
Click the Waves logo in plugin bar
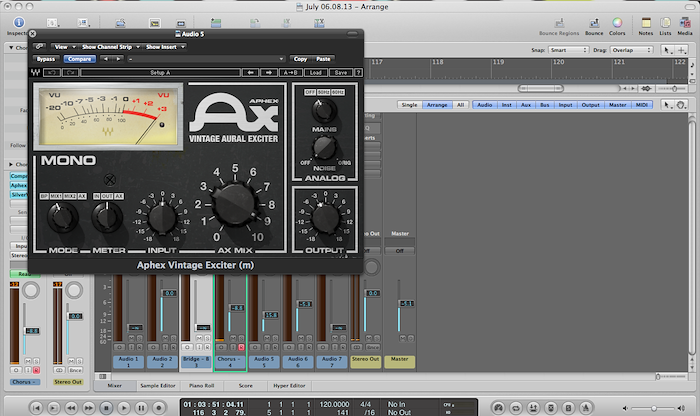pos(36,72)
